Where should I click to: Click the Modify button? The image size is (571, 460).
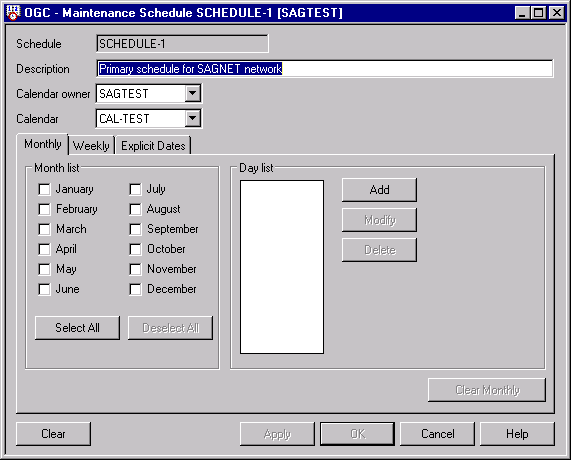(379, 220)
